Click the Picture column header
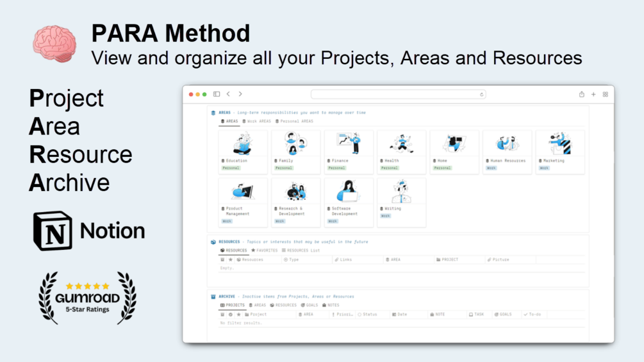This screenshot has width=644, height=362. coord(498,259)
